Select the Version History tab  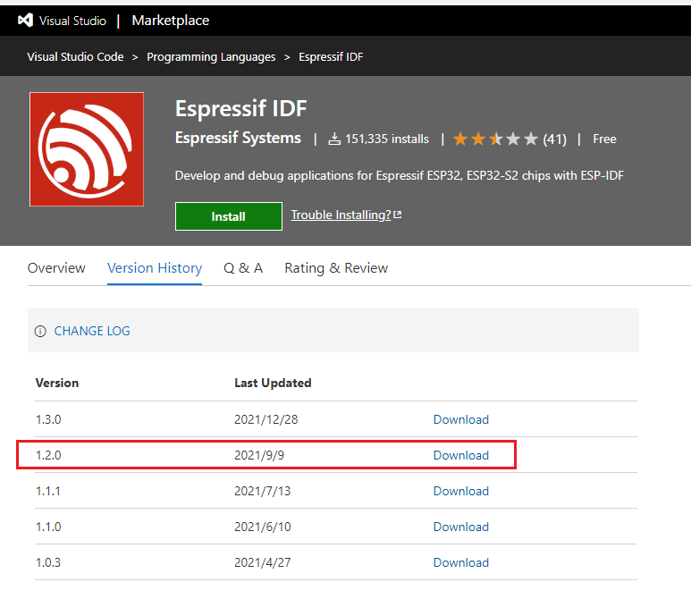pyautogui.click(x=155, y=268)
